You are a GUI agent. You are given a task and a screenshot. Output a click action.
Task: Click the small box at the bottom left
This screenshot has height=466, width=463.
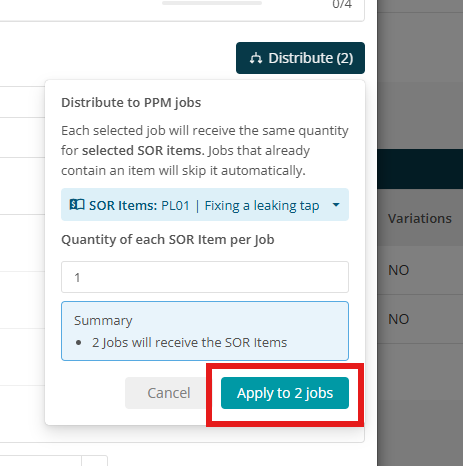[x=95, y=461]
